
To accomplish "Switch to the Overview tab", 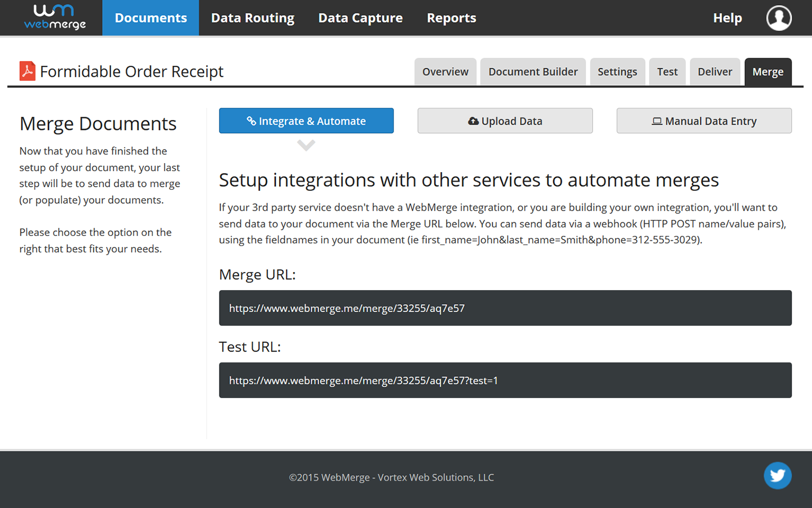I will click(x=445, y=71).
